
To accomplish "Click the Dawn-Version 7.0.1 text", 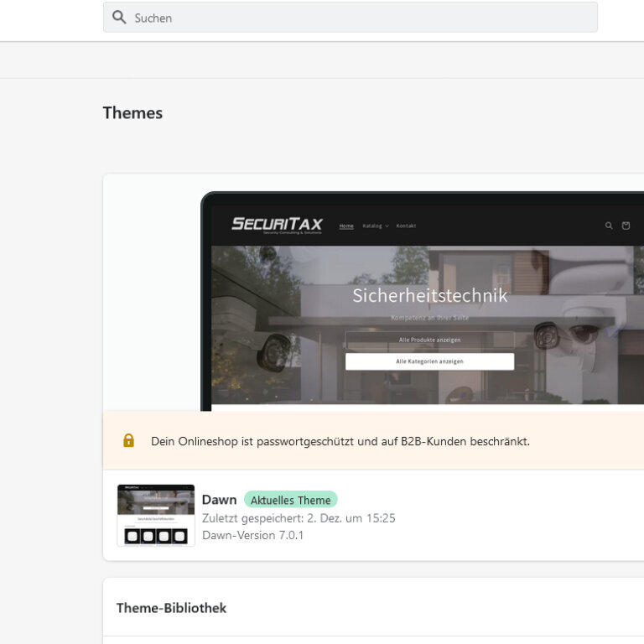I will tap(252, 535).
